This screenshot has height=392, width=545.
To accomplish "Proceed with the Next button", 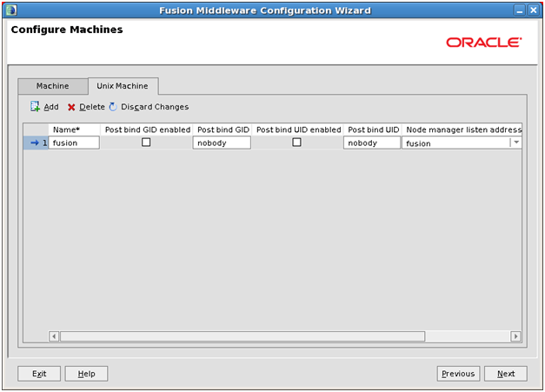I will pos(506,374).
